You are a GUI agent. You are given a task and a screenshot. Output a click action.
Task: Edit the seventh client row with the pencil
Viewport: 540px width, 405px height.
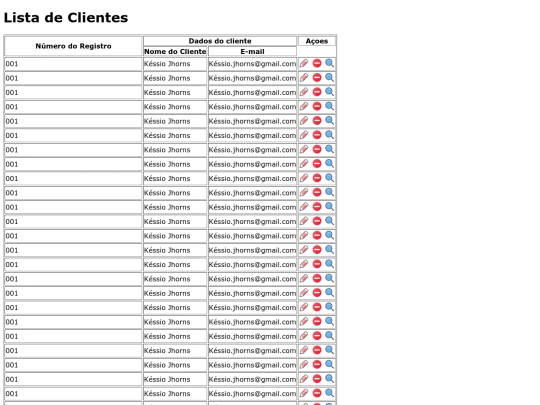304,149
